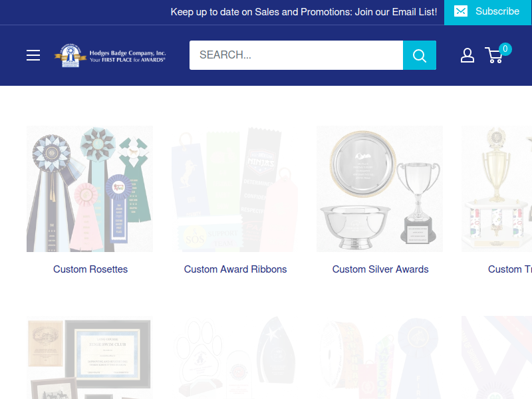The height and width of the screenshot is (399, 532).
Task: Select the gold trophy product image
Action: click(x=497, y=189)
